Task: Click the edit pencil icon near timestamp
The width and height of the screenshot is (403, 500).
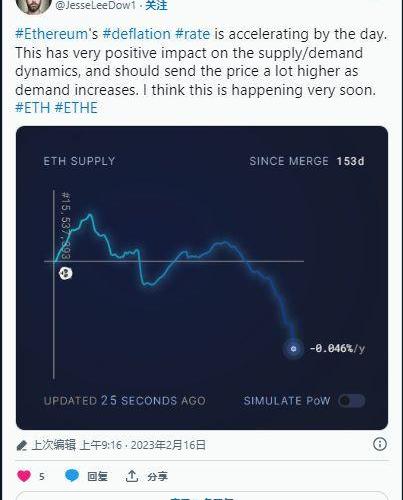Action: pyautogui.click(x=22, y=445)
